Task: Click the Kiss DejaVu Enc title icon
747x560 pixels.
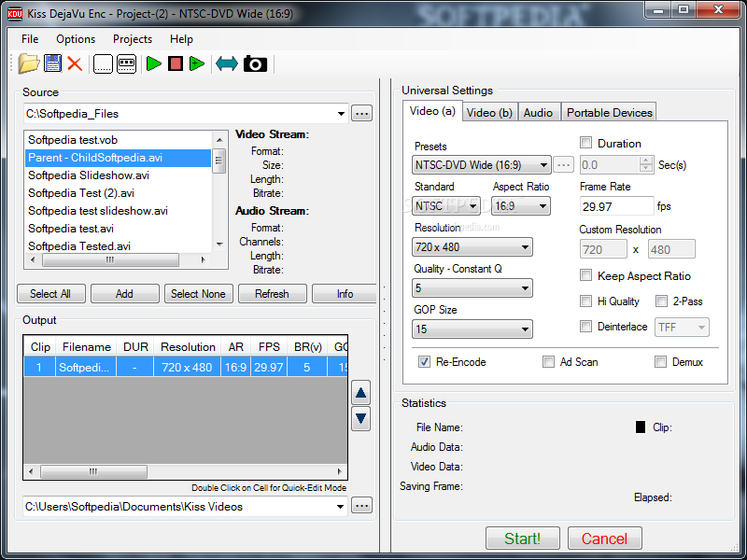Action: click(x=15, y=13)
